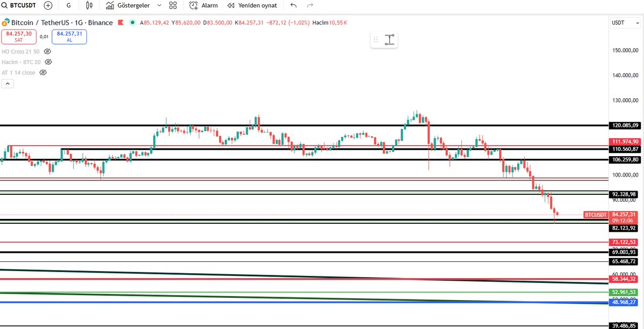
Task: Select the price range measure tool
Action: point(390,39)
